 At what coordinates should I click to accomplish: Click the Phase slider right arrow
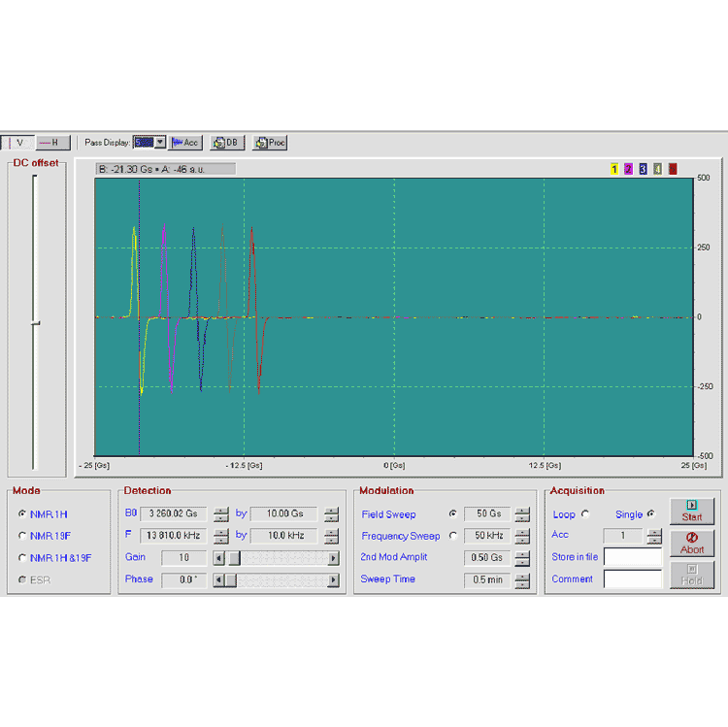[x=333, y=579]
